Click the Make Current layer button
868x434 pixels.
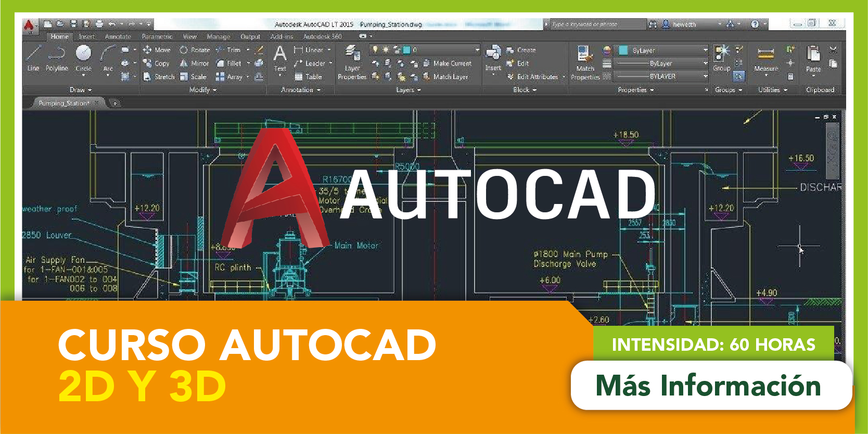(x=447, y=63)
